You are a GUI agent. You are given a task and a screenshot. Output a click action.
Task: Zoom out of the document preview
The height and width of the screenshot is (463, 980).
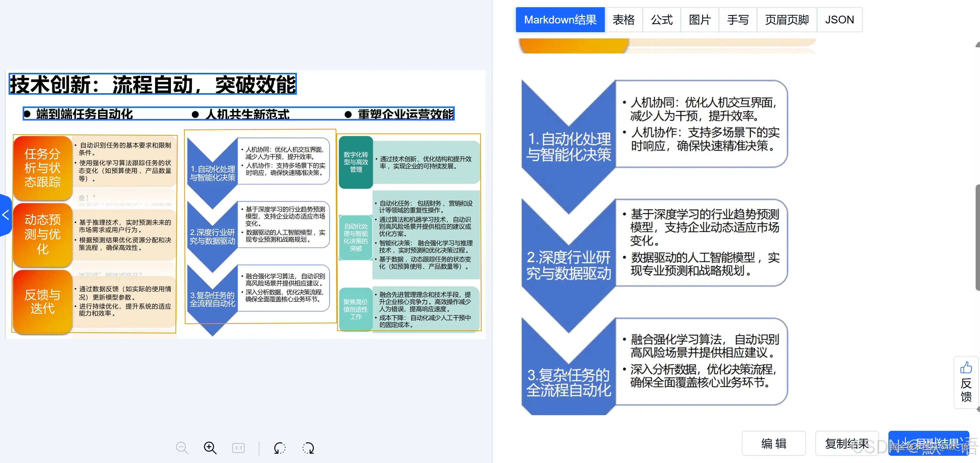pos(182,448)
